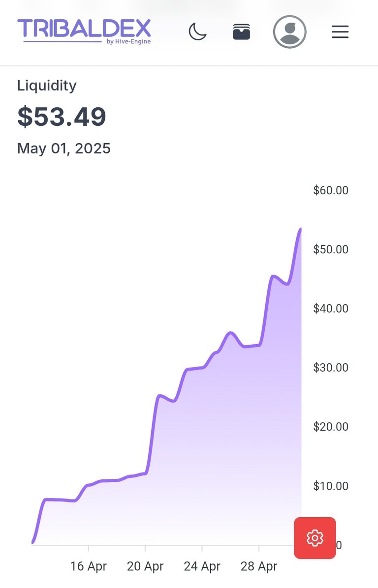Click the "by Hive-Engine" text under the logo

pos(128,42)
